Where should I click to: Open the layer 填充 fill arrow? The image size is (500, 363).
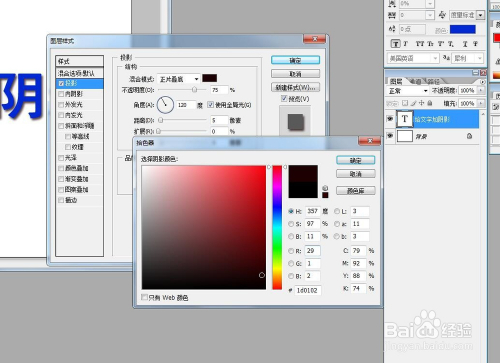(480, 103)
